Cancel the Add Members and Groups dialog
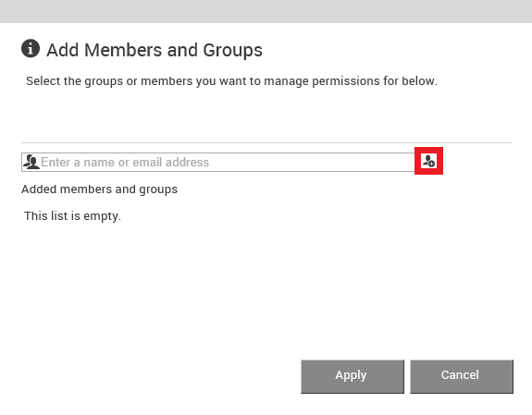The height and width of the screenshot is (415, 532). coord(462,376)
